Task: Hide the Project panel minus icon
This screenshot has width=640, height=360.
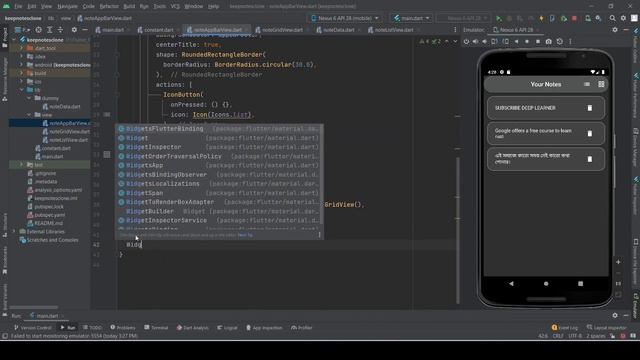Action: click(84, 30)
